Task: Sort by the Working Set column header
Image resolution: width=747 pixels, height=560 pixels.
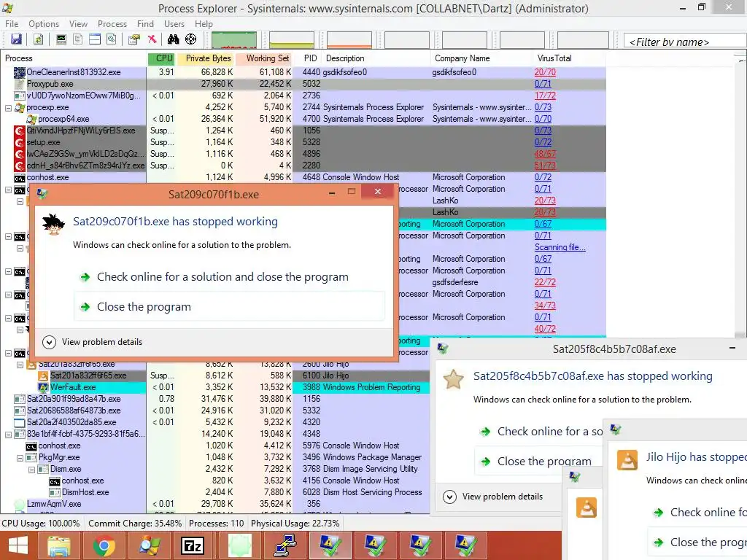Action: click(x=264, y=58)
